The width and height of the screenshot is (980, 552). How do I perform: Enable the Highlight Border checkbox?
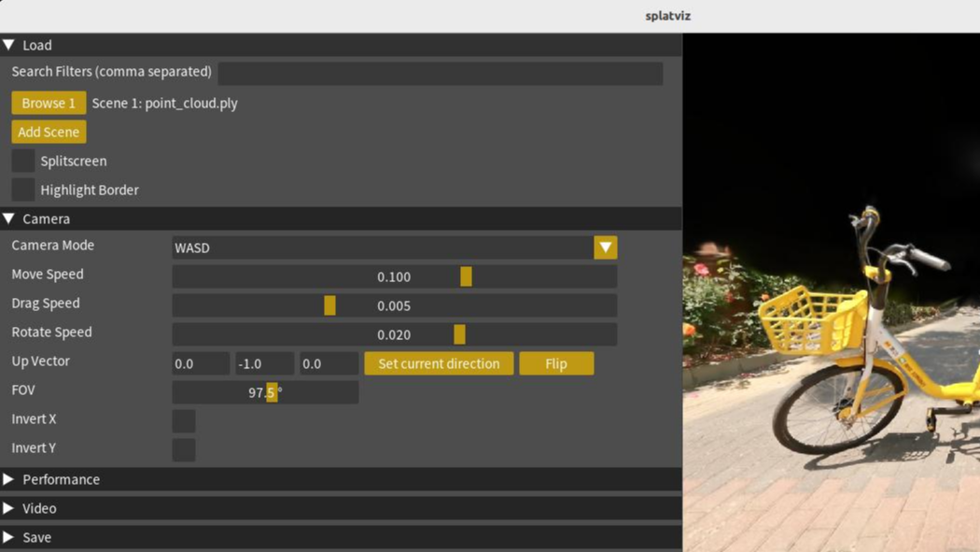coord(23,190)
